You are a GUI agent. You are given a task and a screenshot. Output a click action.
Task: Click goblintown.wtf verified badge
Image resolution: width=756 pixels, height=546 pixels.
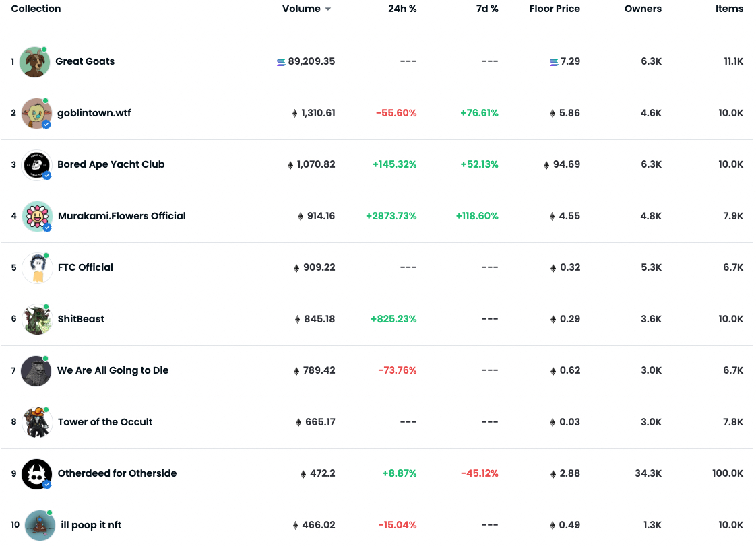46,125
